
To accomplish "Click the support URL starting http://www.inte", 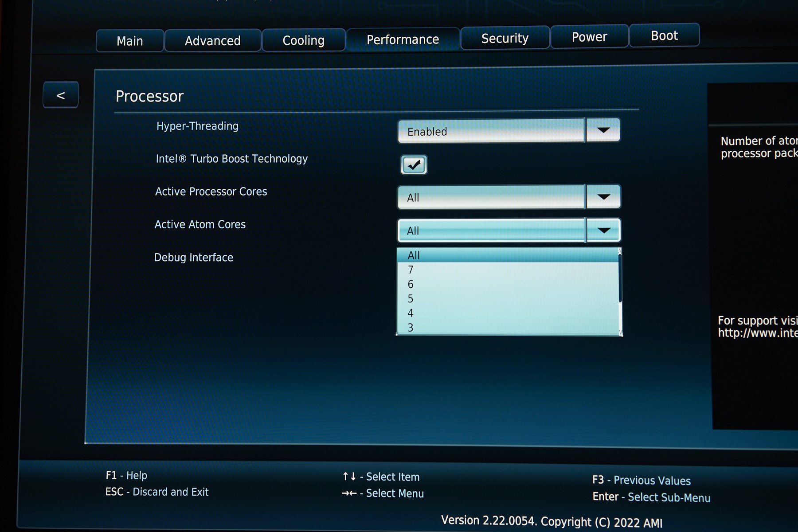I will tap(758, 333).
